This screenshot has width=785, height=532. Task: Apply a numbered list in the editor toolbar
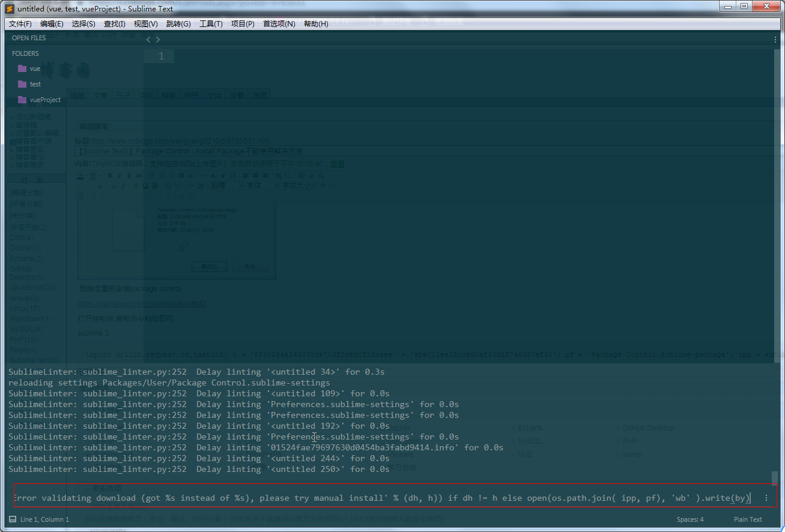pos(162,175)
